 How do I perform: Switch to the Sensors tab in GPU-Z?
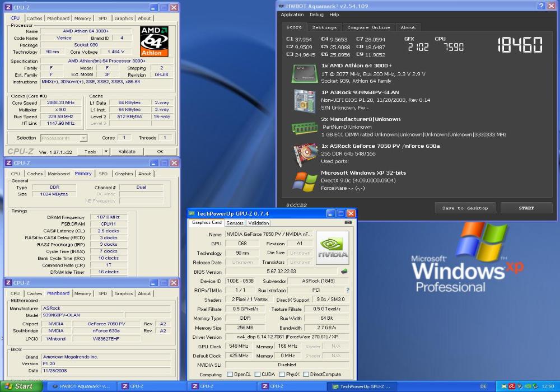coord(235,223)
